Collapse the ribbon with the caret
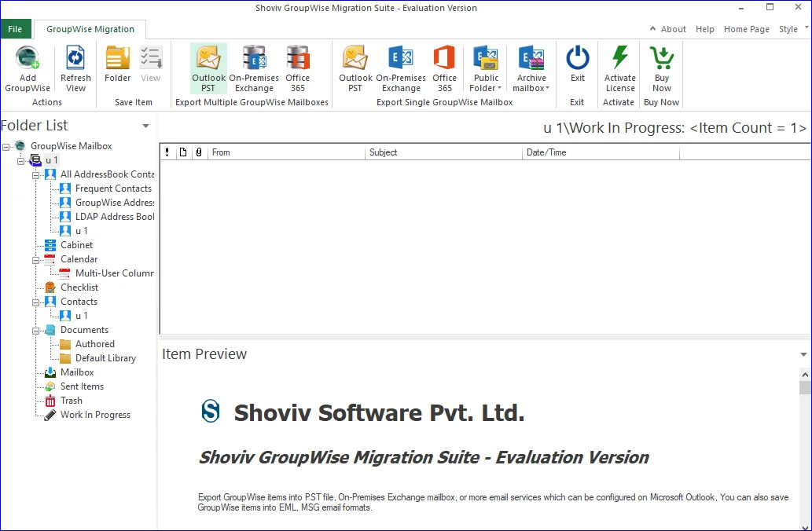This screenshot has width=812, height=531. (x=652, y=28)
